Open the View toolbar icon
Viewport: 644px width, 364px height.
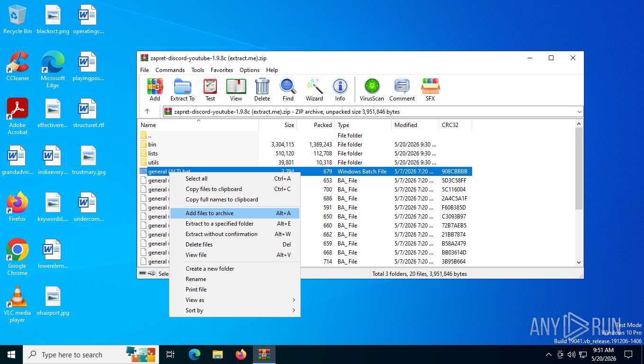pos(236,90)
